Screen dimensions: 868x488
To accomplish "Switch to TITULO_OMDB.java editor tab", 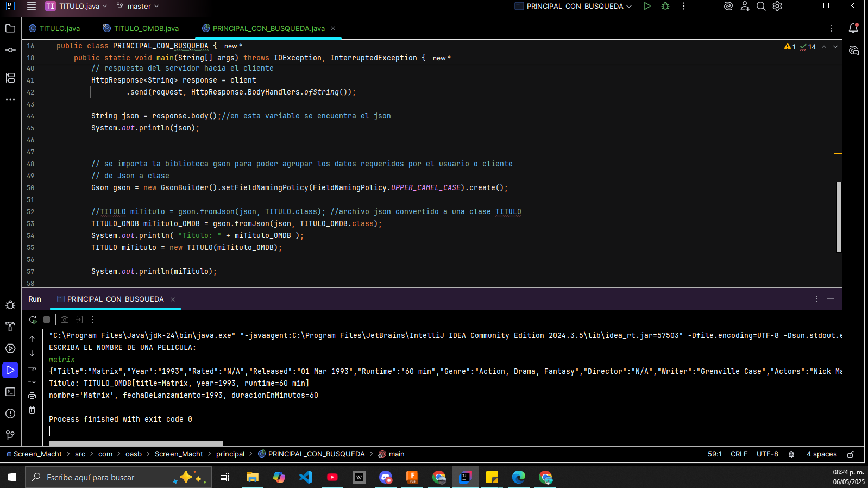I will tap(141, 28).
